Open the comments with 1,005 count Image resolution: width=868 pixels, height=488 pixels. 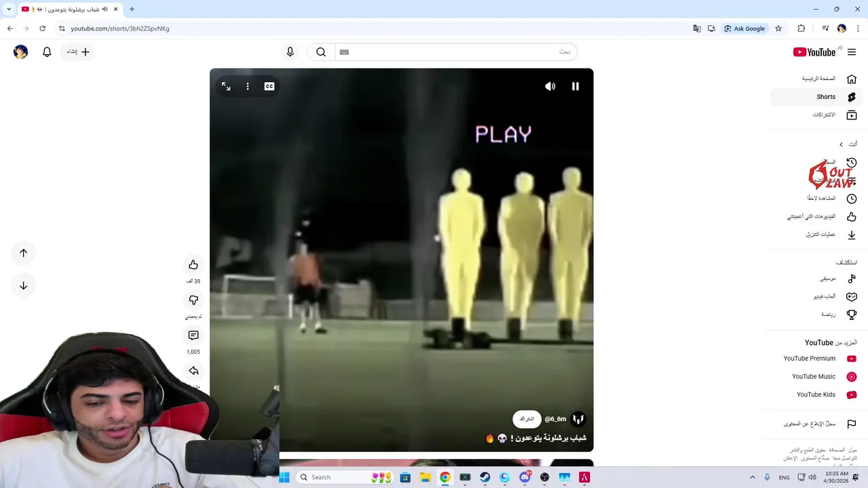point(193,335)
